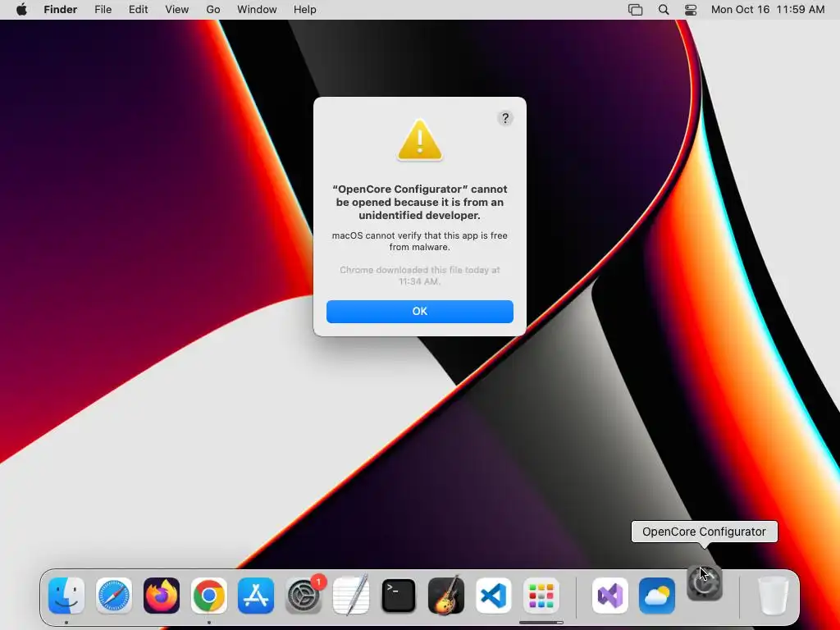Click "Chrome downloaded this file" text

pyautogui.click(x=420, y=276)
